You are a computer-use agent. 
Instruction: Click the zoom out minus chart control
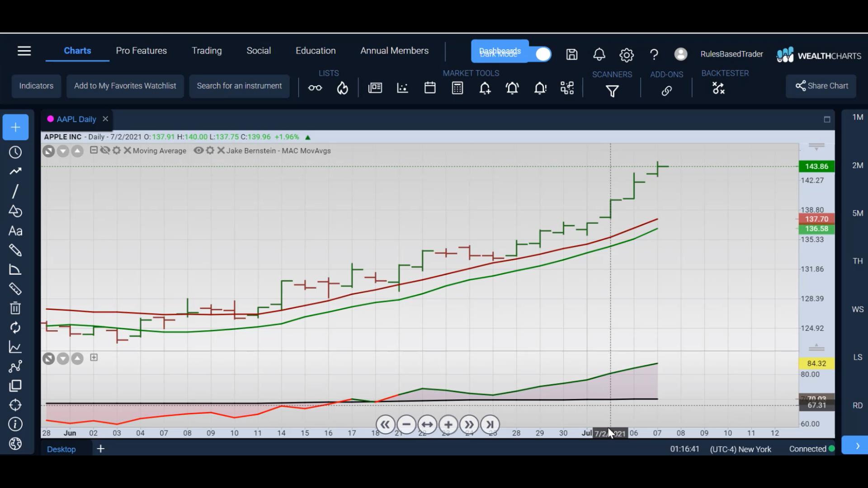tap(406, 425)
